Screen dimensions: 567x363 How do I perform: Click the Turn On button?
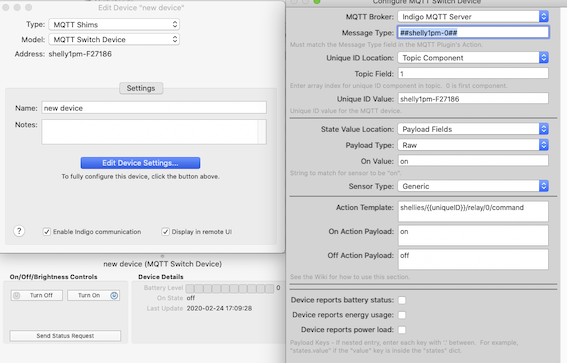point(93,295)
